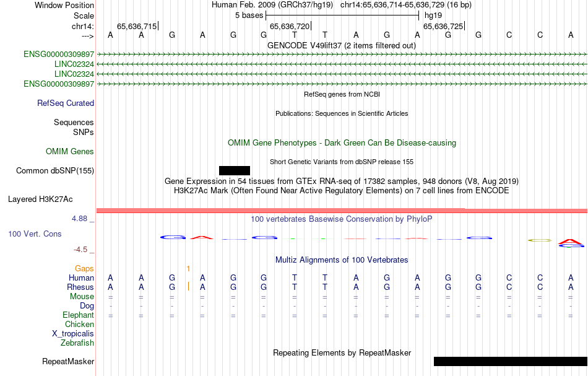The image size is (588, 376).
Task: Click the OMIM Gene Phenotypes track title
Action: point(342,143)
